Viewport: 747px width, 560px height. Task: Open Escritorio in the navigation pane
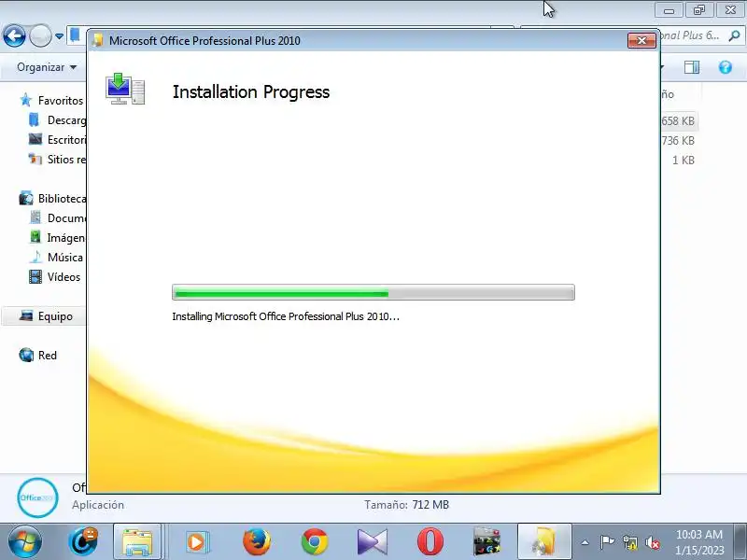coord(66,139)
